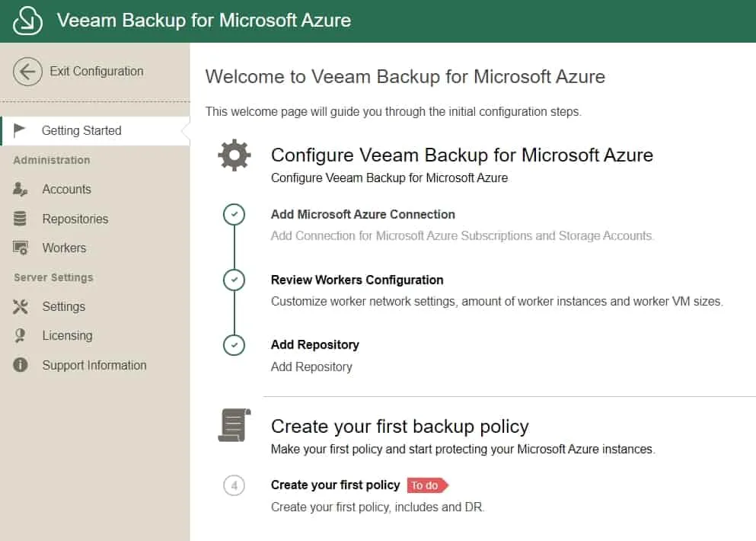
Task: Click checkmark circle for Review Workers Configuration
Action: point(234,280)
